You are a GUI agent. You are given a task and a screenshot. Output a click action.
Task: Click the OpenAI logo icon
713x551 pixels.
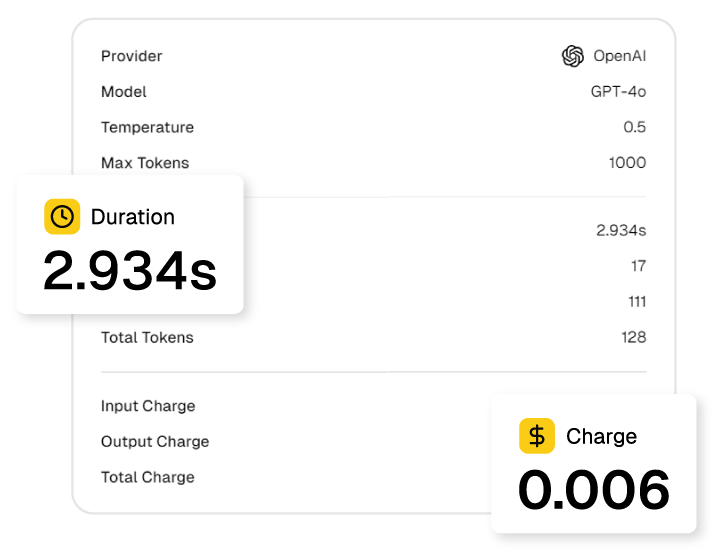click(x=572, y=56)
